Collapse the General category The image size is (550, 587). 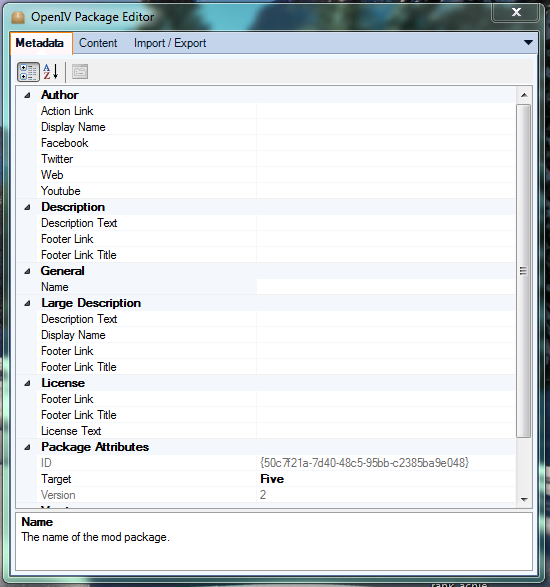(x=27, y=271)
